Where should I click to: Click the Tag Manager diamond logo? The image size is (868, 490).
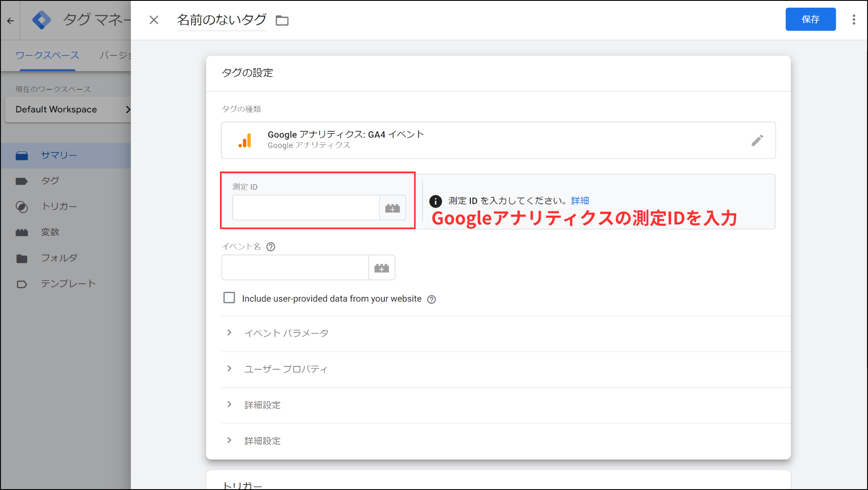pyautogui.click(x=42, y=20)
